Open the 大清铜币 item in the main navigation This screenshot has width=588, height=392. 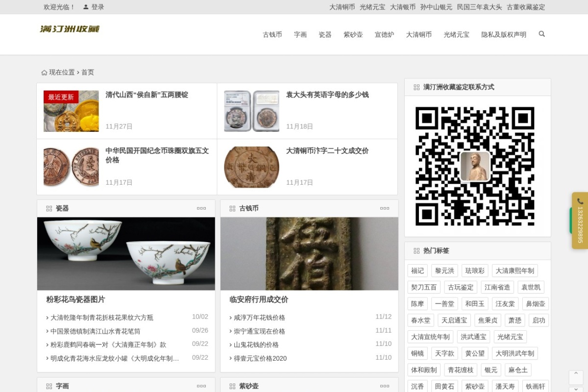pos(419,34)
